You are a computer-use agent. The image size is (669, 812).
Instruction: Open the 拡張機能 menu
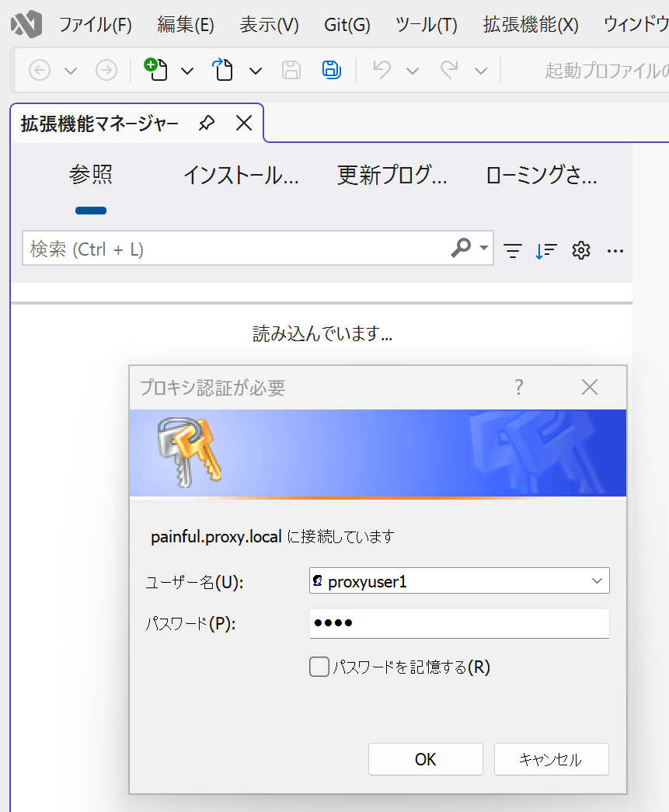click(x=531, y=24)
